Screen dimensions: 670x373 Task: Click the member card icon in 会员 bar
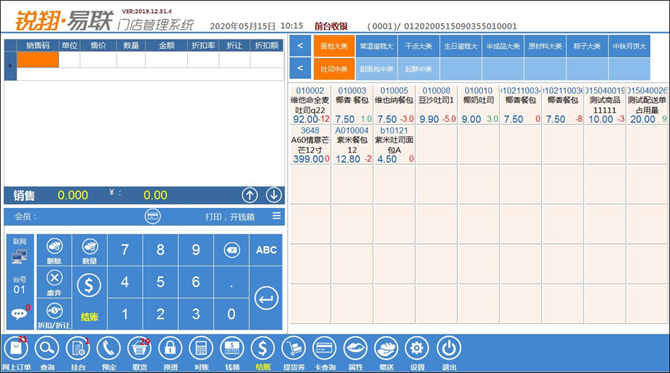tap(153, 216)
